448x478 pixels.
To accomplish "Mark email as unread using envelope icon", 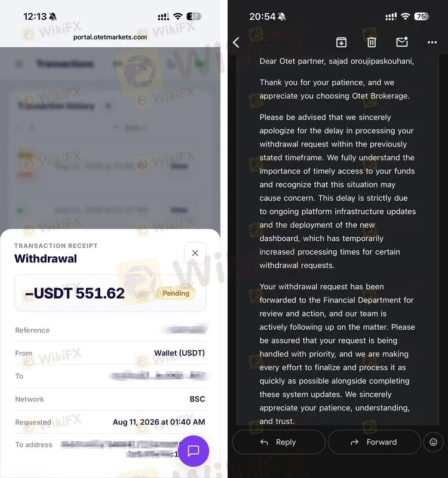I will tap(402, 42).
